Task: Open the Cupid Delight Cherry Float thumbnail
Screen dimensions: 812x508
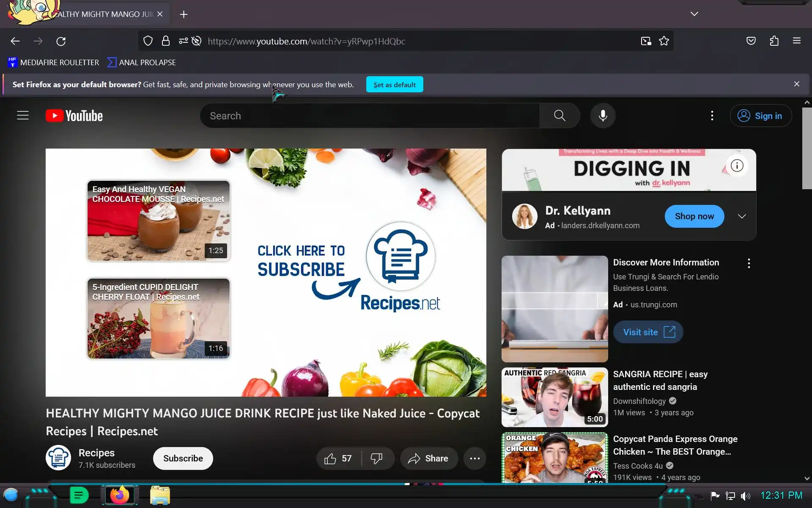Action: pos(159,318)
